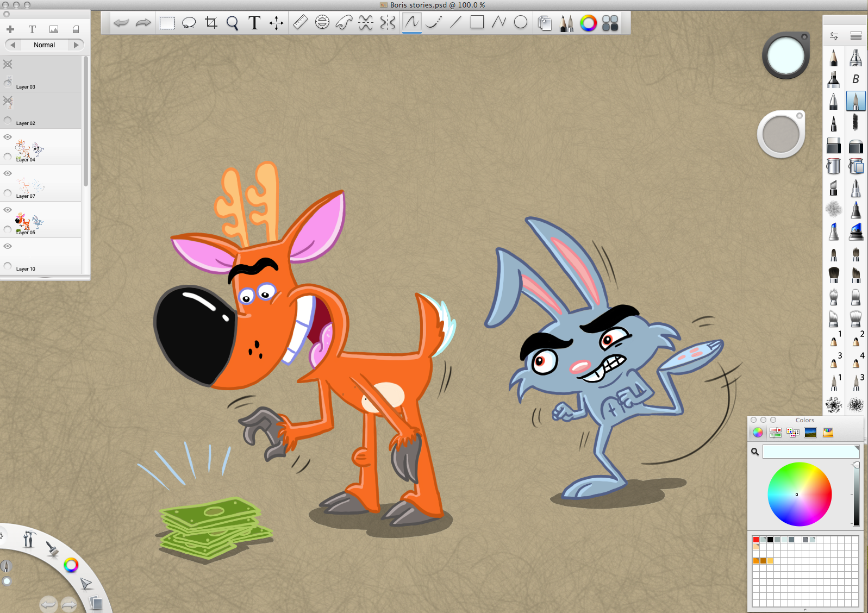Hide Layer 04 with its eye icon
This screenshot has height=613, width=868.
(8, 137)
